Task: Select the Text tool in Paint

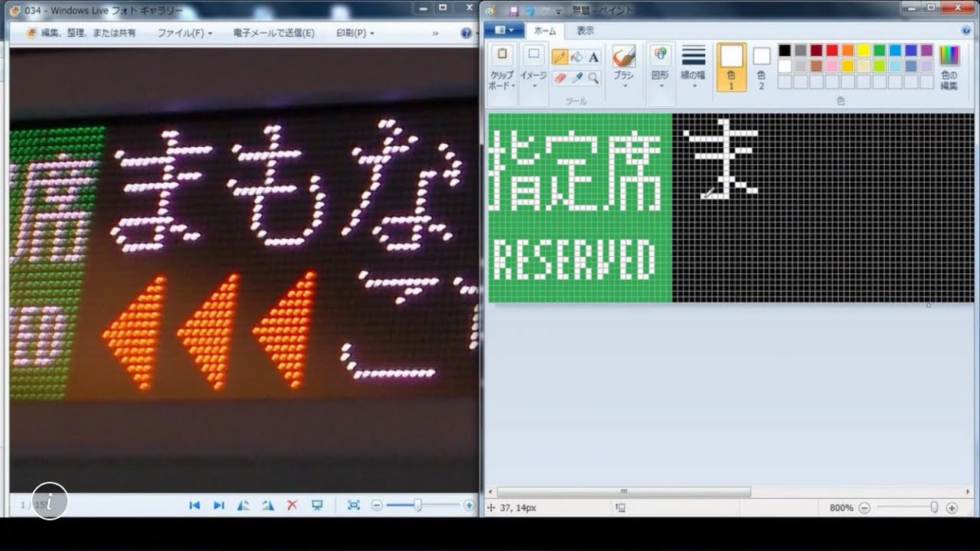Action: click(593, 57)
